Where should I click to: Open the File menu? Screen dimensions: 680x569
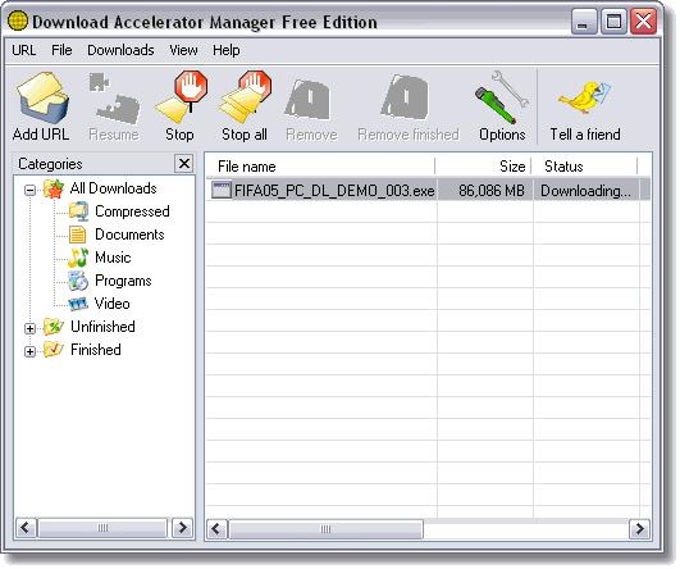tap(62, 50)
